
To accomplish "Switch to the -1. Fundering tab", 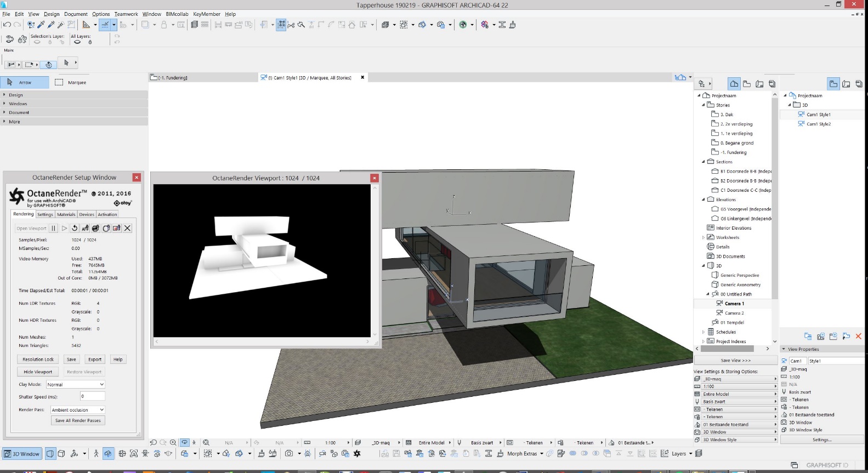I will click(x=203, y=78).
